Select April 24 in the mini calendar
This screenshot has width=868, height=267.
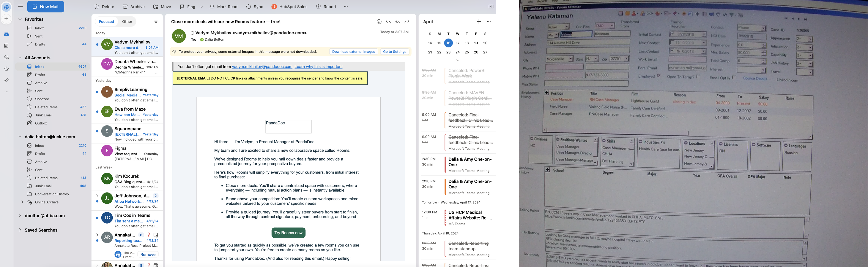click(x=457, y=52)
